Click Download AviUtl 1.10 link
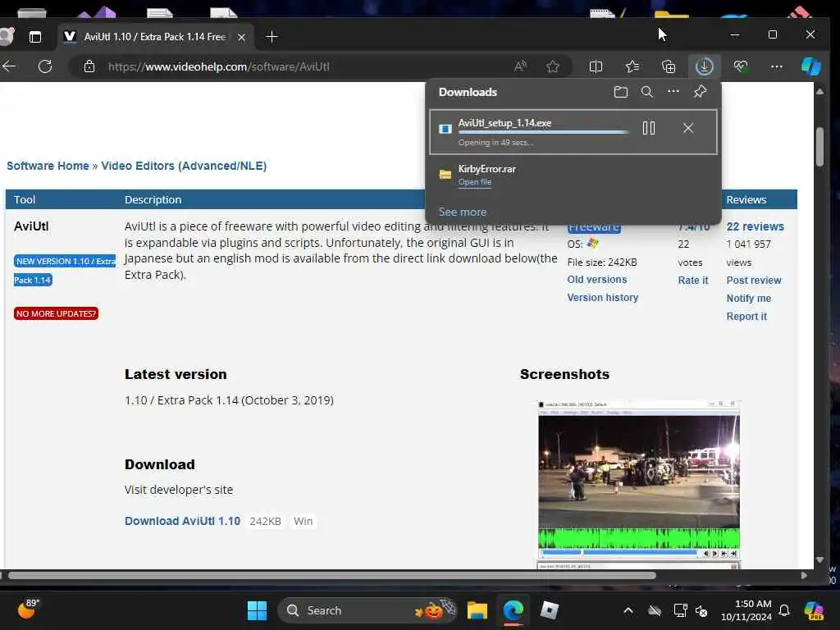The width and height of the screenshot is (840, 630). point(183,521)
